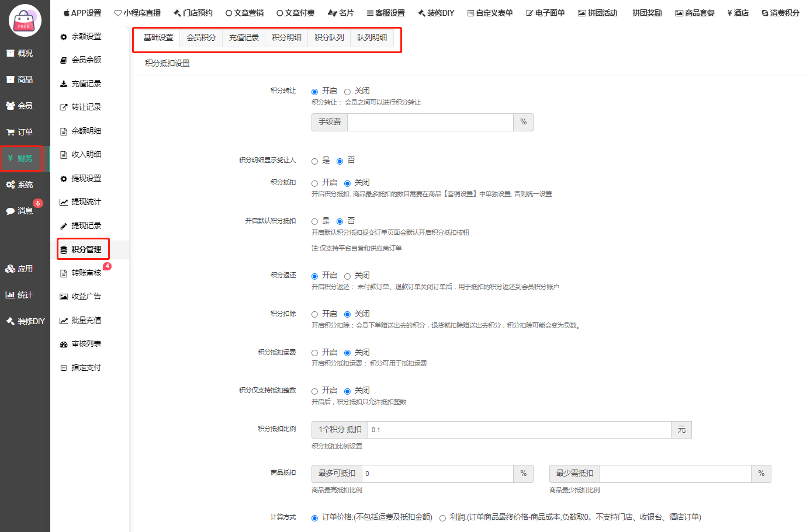This screenshot has width=810, height=532.
Task: Switch to the 会员积分 tab
Action: [201, 37]
